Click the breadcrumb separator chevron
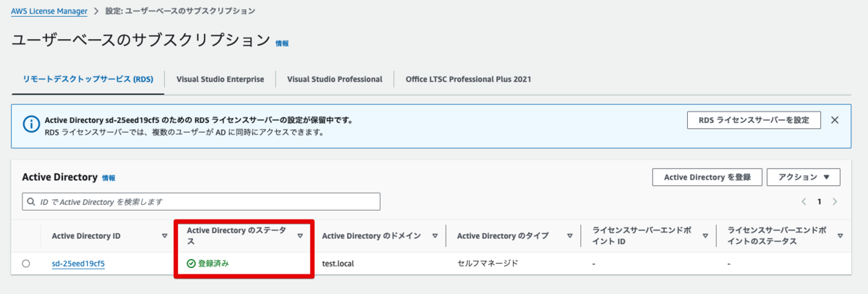Screen dimensions: 868x294 pos(96,12)
